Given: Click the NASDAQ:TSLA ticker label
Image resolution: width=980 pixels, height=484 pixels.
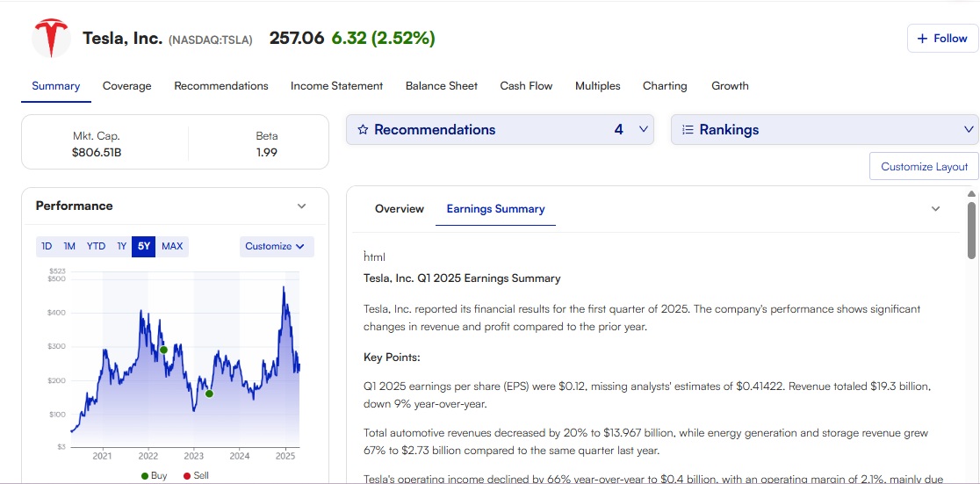Looking at the screenshot, I should click(x=211, y=40).
